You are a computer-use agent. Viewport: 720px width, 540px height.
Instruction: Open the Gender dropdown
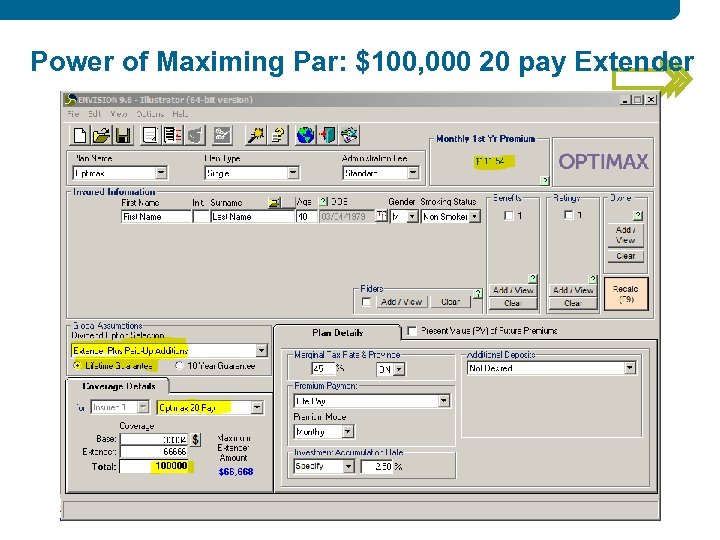[412, 216]
